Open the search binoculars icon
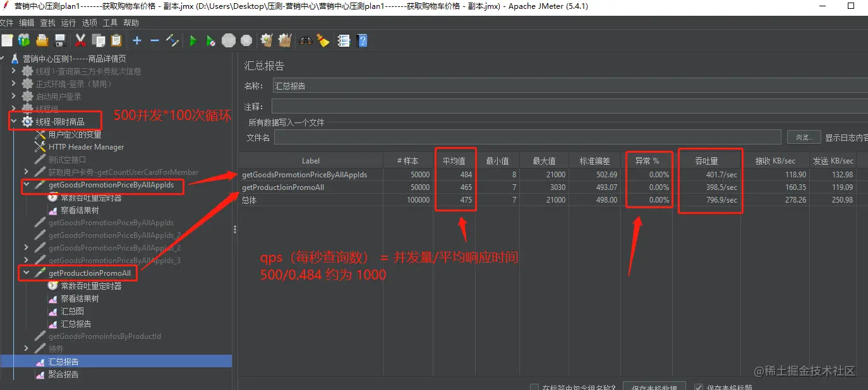Viewport: 868px width, 390px height. [x=306, y=40]
